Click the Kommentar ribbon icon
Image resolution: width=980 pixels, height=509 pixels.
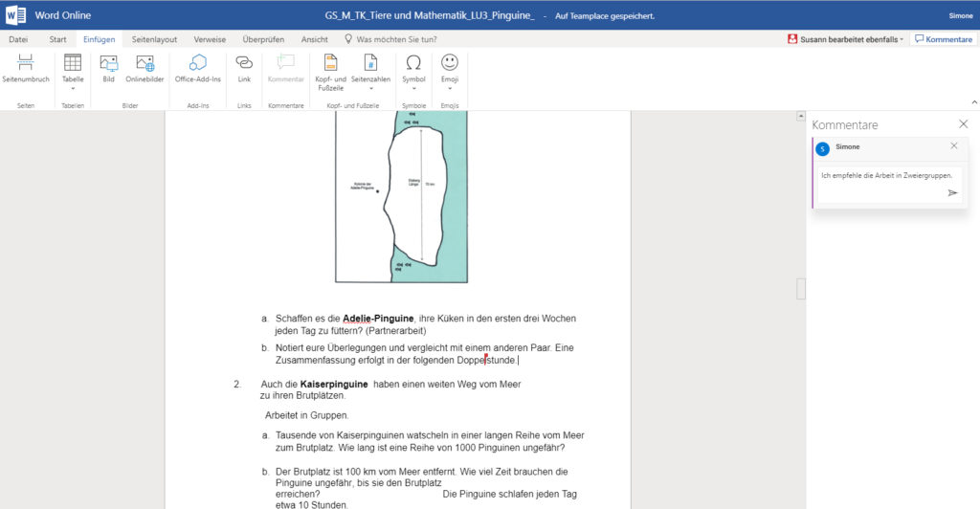pos(285,62)
